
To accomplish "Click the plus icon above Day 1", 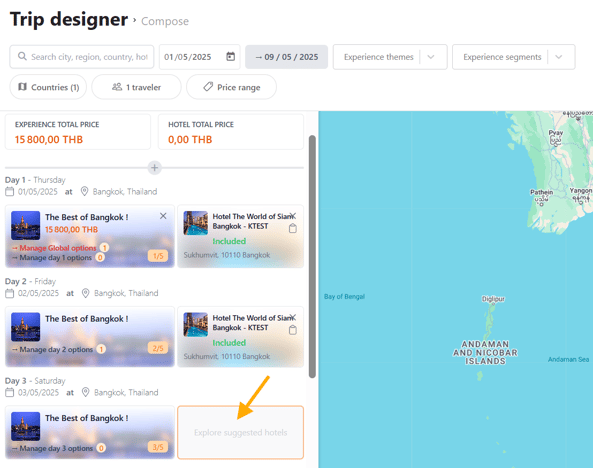I will [154, 168].
